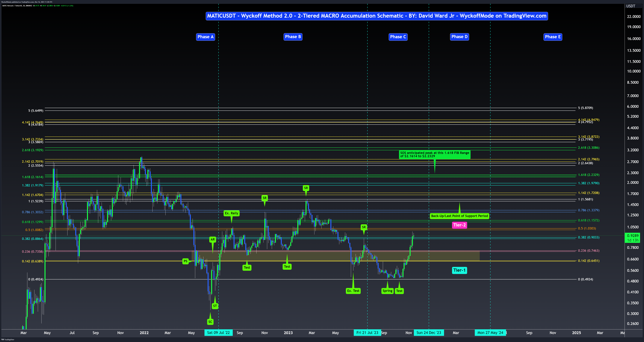This screenshot has height=342, width=644.
Task: Select the ST callout label
Action: (x=215, y=306)
